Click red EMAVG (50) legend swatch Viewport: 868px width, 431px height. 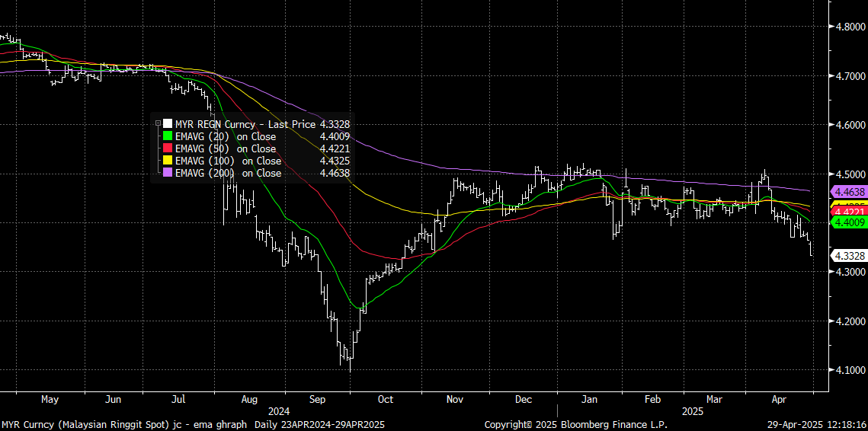pyautogui.click(x=168, y=148)
